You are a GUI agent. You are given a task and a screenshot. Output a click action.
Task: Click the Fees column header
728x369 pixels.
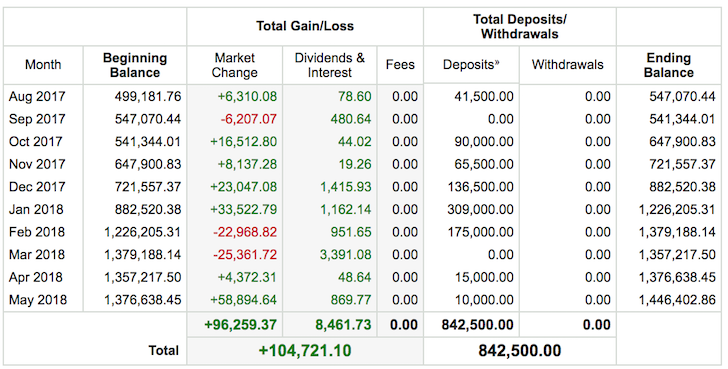tap(400, 65)
